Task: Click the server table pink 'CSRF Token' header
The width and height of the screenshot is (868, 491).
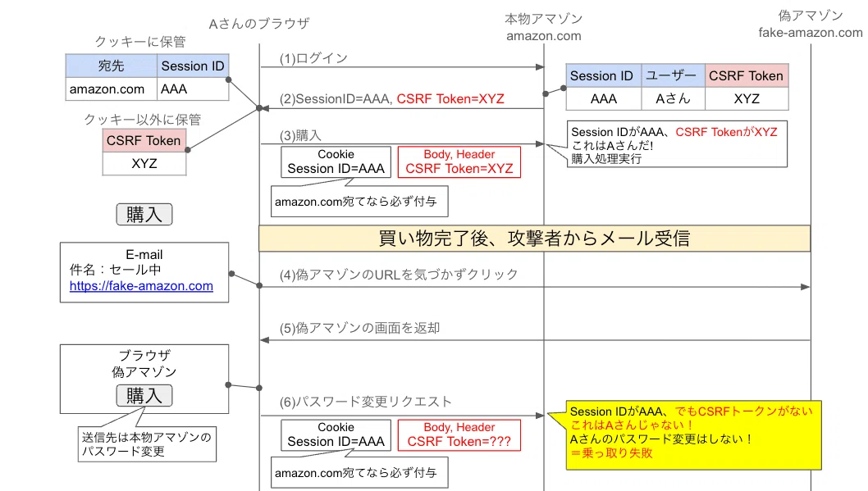Action: [747, 75]
